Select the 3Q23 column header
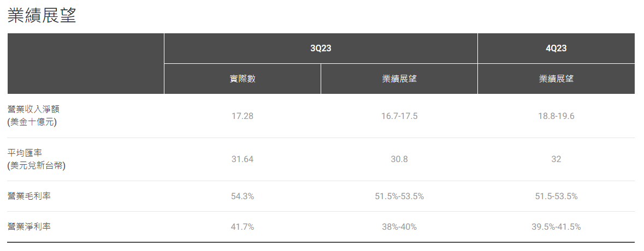644x251 pixels. pos(321,49)
